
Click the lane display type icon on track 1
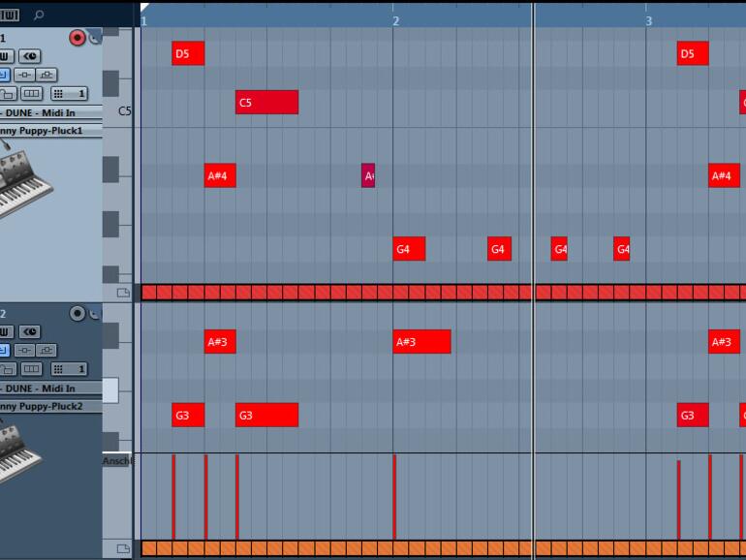click(31, 94)
